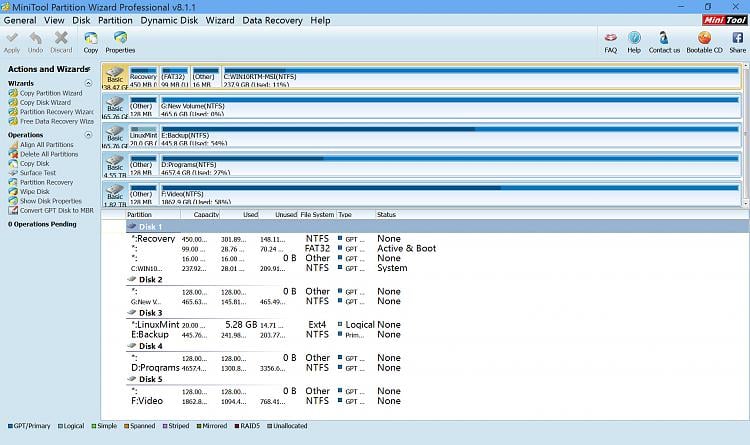This screenshot has width=750, height=445.
Task: Open the Properties toolbar icon
Action: tap(120, 42)
